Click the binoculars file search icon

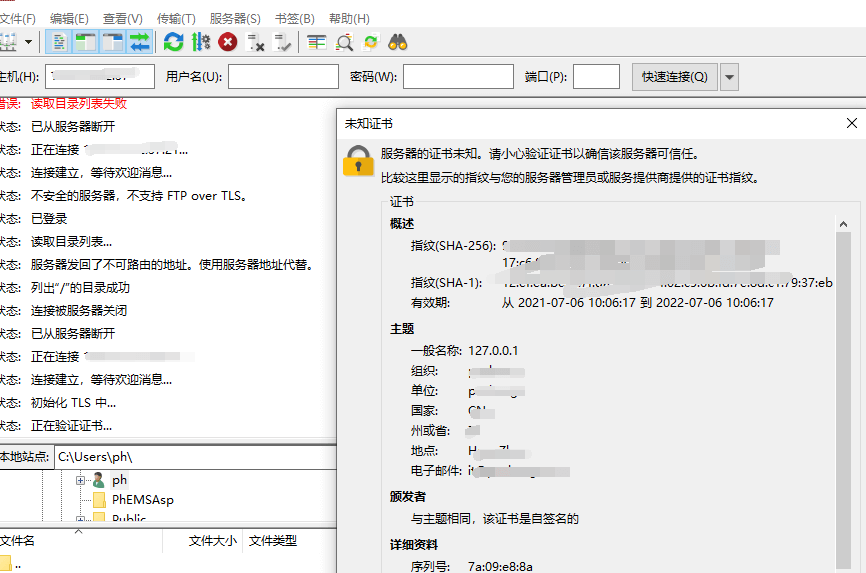tap(398, 42)
